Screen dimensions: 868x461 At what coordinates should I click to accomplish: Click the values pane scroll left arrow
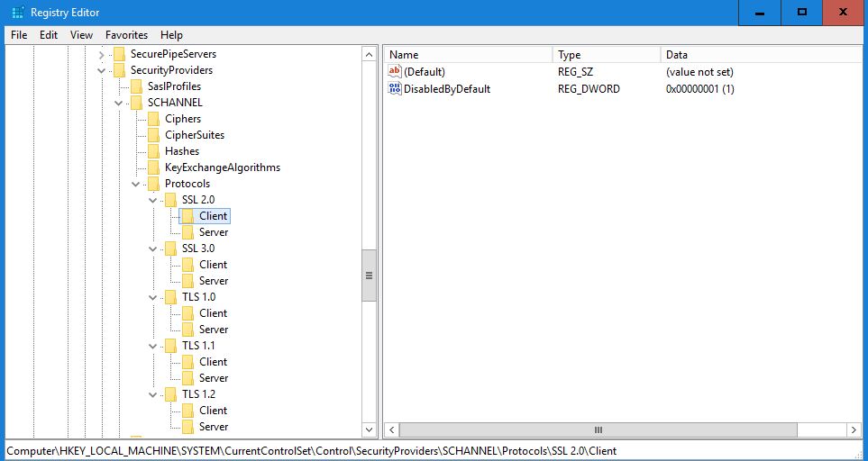pos(392,429)
